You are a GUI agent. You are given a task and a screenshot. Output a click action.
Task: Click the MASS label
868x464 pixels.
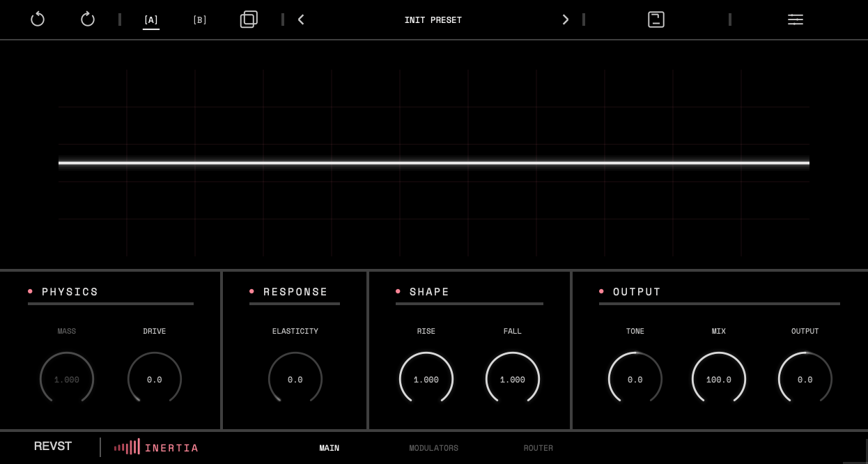[x=67, y=332]
